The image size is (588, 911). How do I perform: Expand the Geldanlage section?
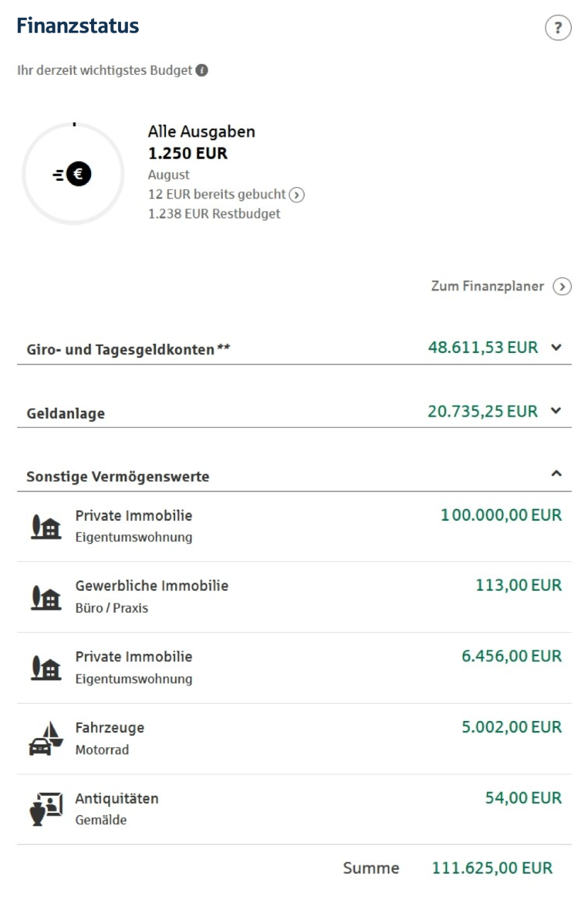pyautogui.click(x=294, y=411)
